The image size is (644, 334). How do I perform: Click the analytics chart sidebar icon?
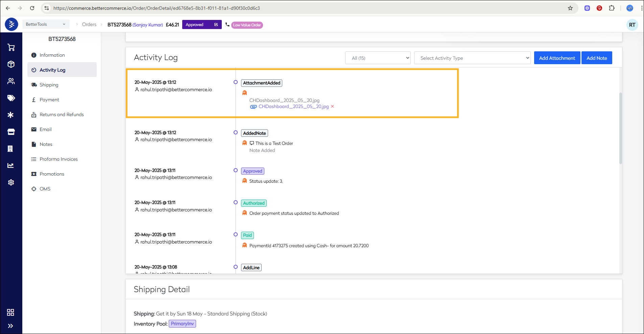pos(11,165)
